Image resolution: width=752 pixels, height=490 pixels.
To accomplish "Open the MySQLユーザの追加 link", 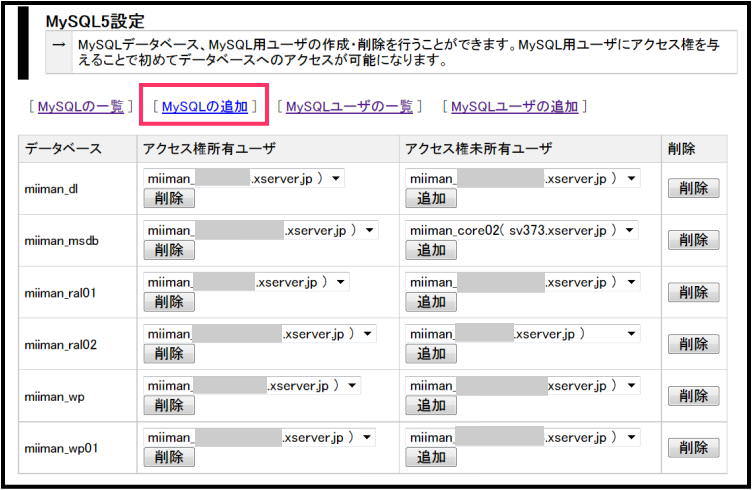I will click(x=515, y=106).
